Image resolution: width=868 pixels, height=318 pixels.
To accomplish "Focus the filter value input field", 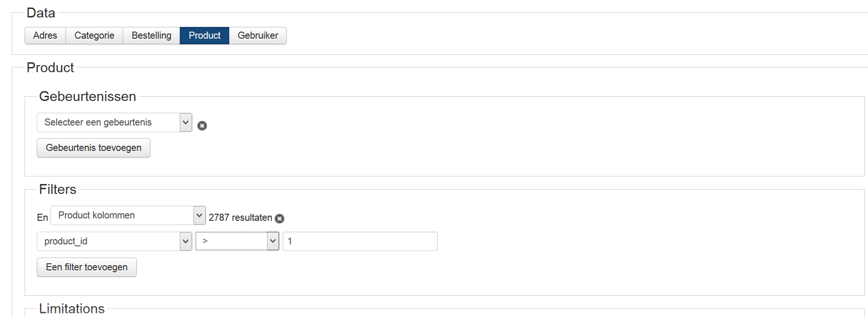I will tap(360, 242).
